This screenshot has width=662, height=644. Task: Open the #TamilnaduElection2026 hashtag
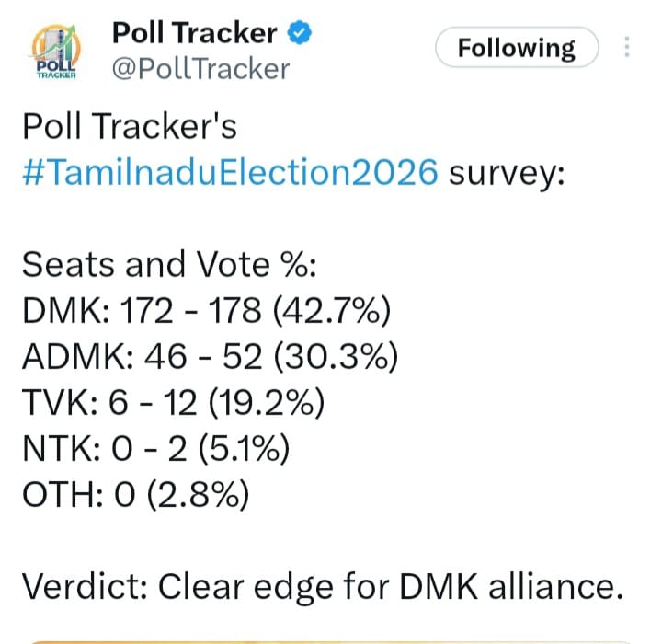tap(230, 173)
